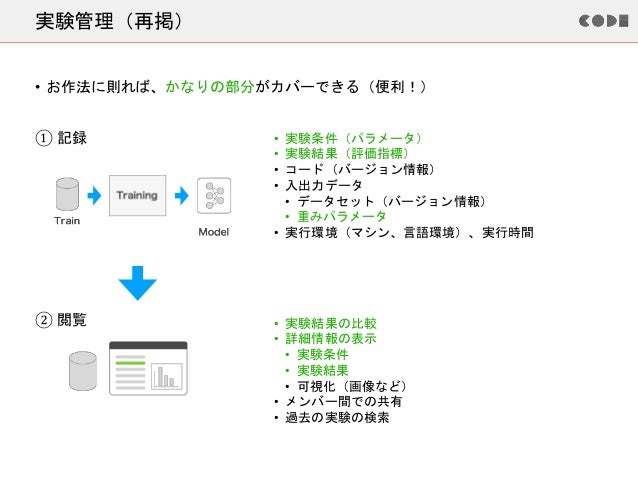Viewport: 638px width, 479px height.
Task: Click the text がカバーできる（便利！）
Action: click(341, 87)
